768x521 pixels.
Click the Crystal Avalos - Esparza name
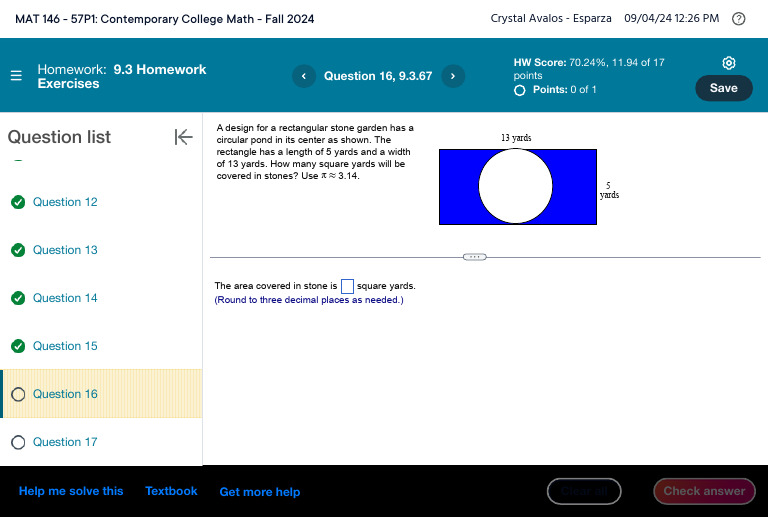[x=551, y=19]
